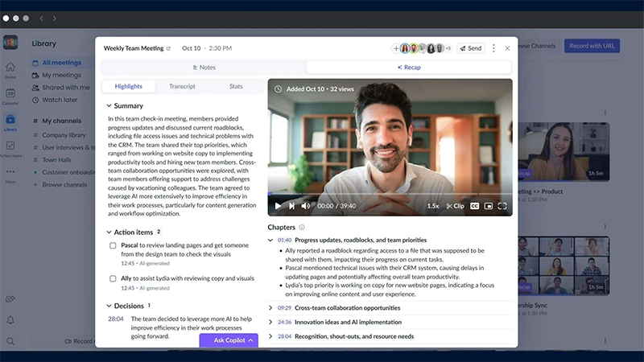Open the Calendar sidebar icon
This screenshot has height=362, width=644.
tap(10, 97)
